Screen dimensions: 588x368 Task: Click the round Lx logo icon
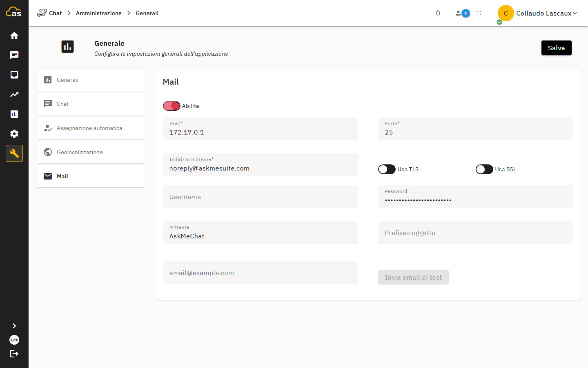click(14, 340)
